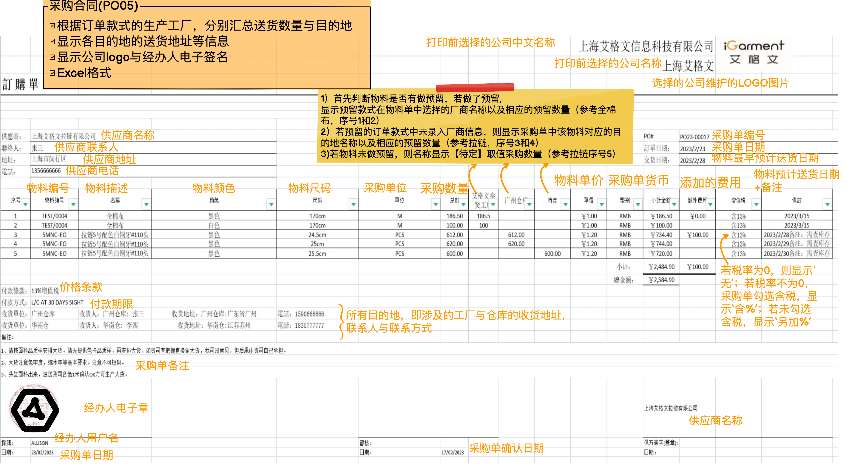Select the iGarment 艾格文 logo image

(754, 52)
